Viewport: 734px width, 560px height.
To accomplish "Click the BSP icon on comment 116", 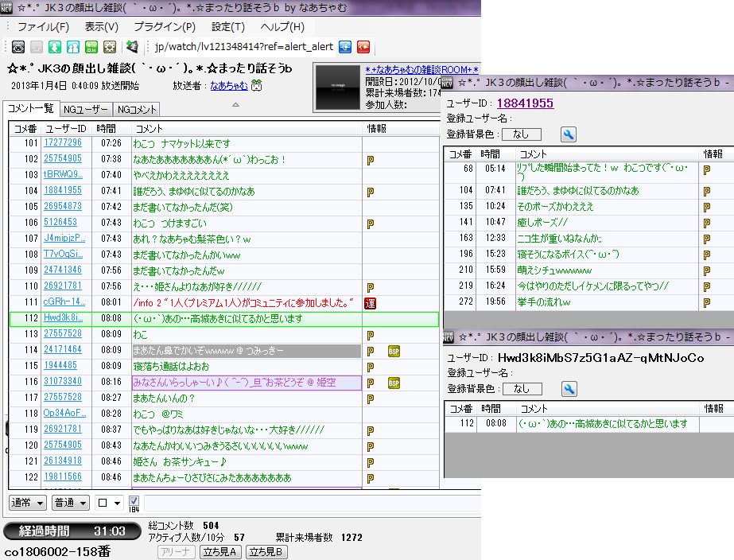I will pyautogui.click(x=394, y=383).
